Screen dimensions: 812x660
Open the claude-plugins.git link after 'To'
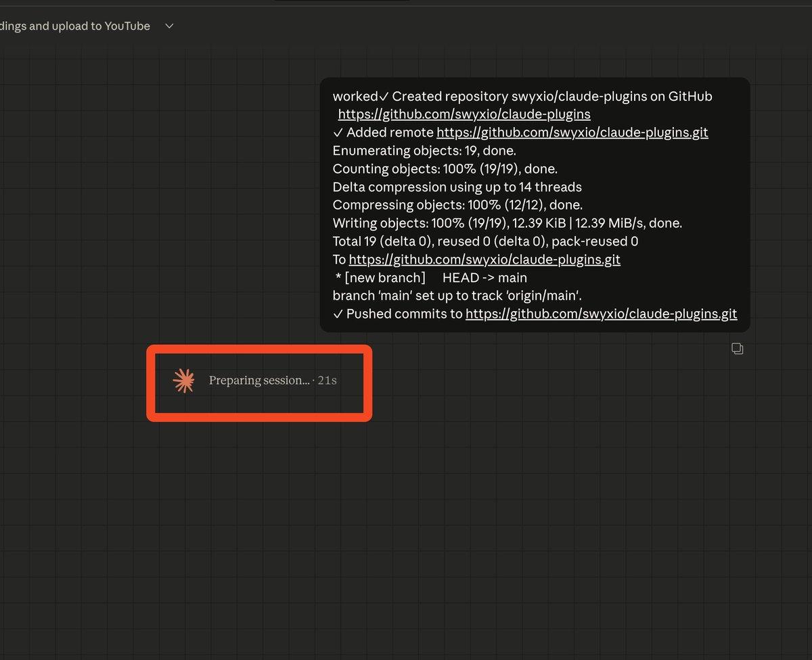coord(484,259)
